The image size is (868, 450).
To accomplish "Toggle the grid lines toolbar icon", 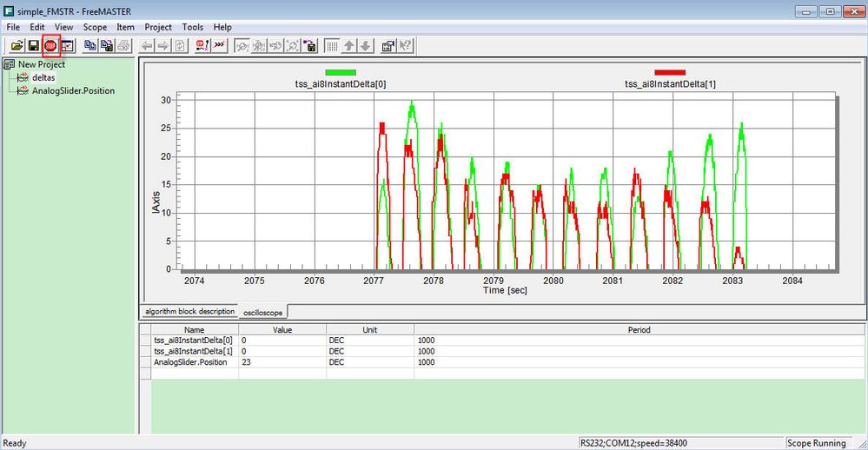I will 332,45.
